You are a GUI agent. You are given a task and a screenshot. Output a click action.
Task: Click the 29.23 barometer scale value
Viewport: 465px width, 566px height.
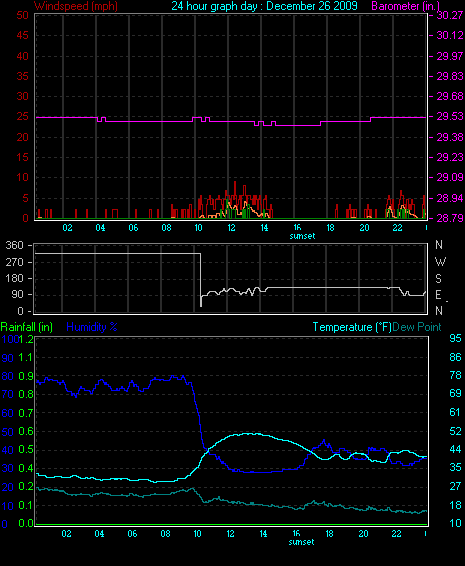(x=449, y=157)
